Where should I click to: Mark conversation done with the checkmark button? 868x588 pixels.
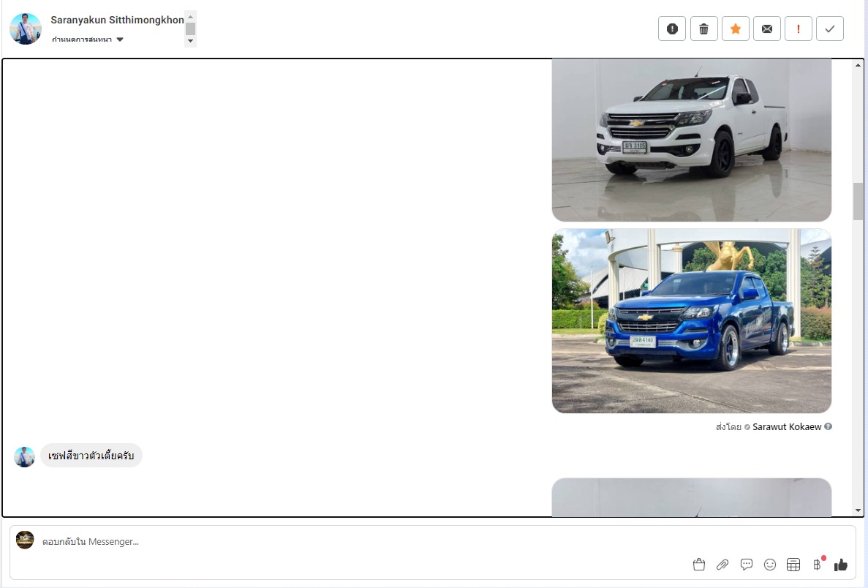pyautogui.click(x=830, y=29)
